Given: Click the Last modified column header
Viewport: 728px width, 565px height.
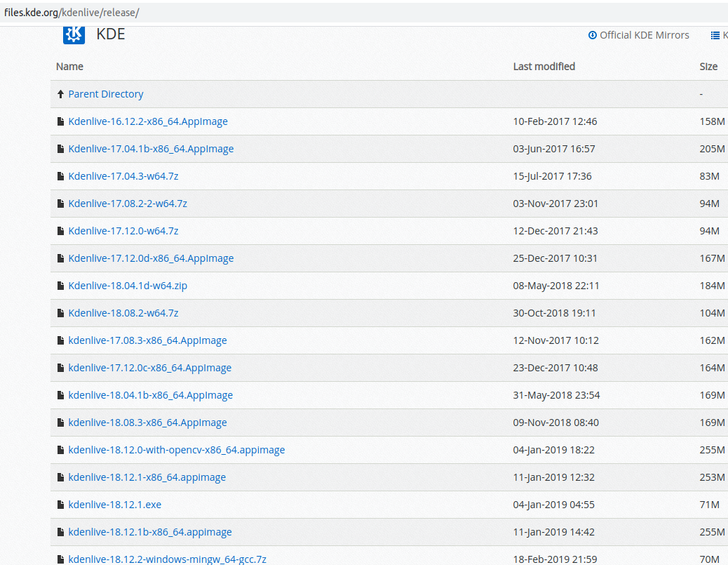Looking at the screenshot, I should pos(544,67).
